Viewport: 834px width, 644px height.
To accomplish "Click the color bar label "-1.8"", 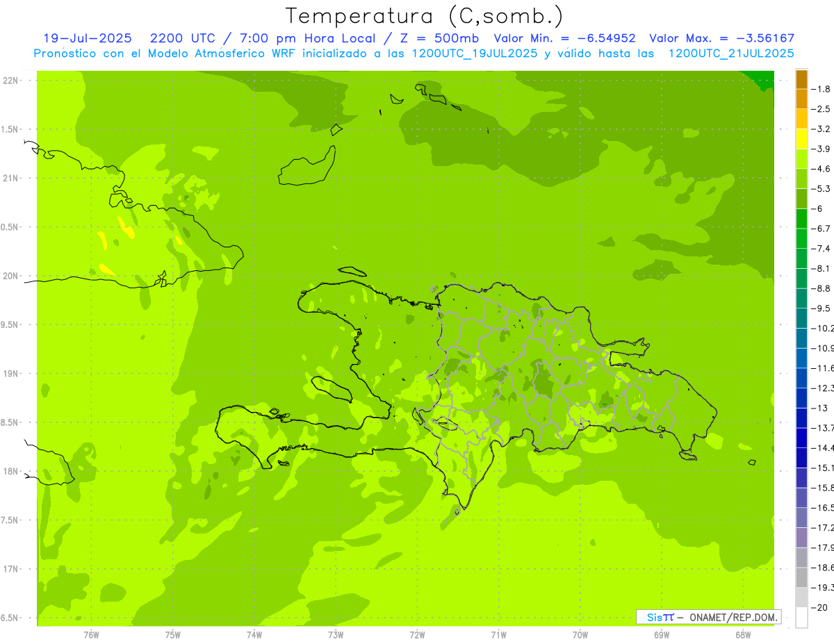I will coord(821,89).
